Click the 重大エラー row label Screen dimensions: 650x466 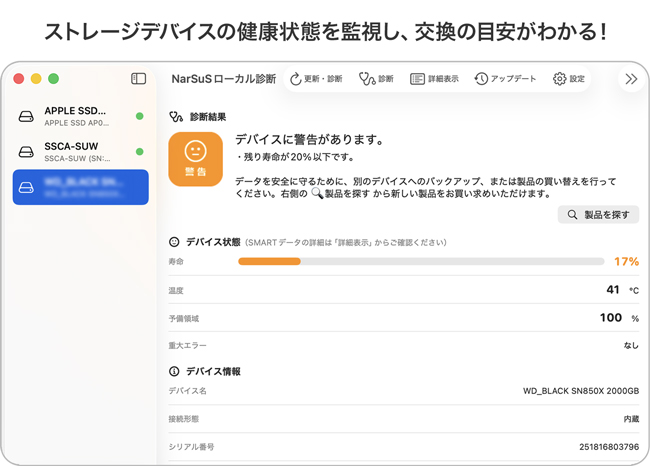click(187, 345)
